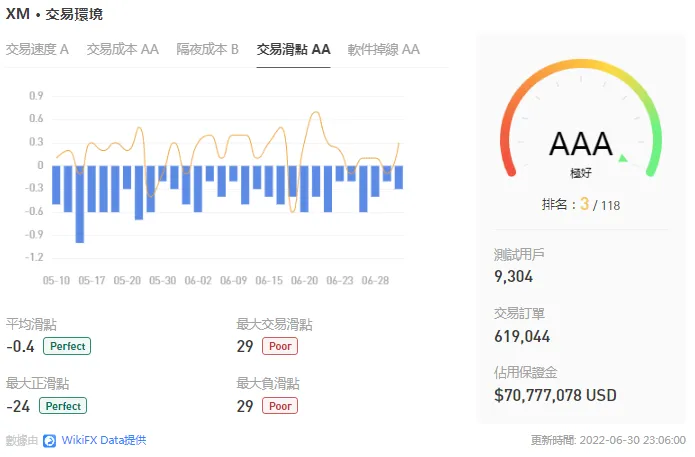
Task: Click the tallest blue bar reaching -1.0
Action: pos(80,204)
